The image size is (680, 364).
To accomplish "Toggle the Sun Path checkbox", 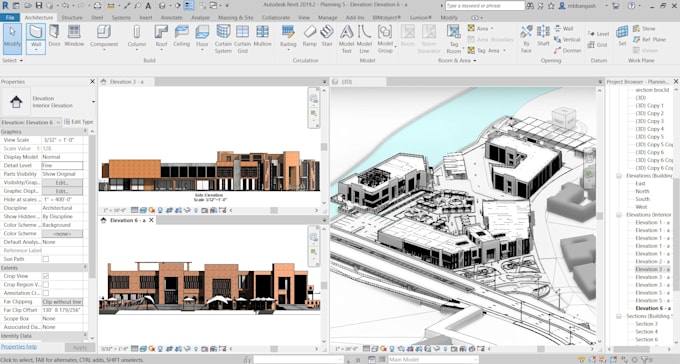I will (46, 259).
